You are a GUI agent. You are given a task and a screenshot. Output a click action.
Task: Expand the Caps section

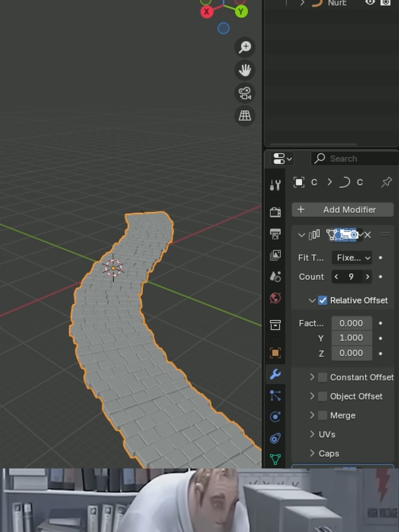pos(312,453)
